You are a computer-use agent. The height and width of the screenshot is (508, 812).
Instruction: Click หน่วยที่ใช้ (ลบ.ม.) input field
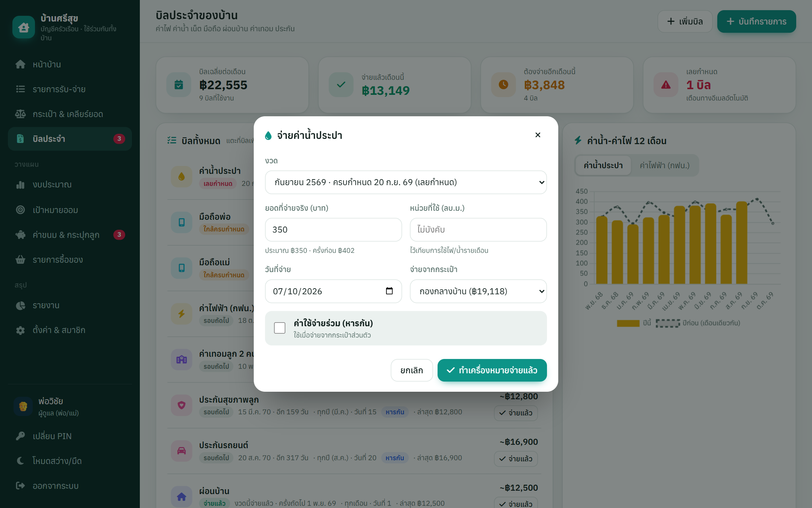(478, 230)
